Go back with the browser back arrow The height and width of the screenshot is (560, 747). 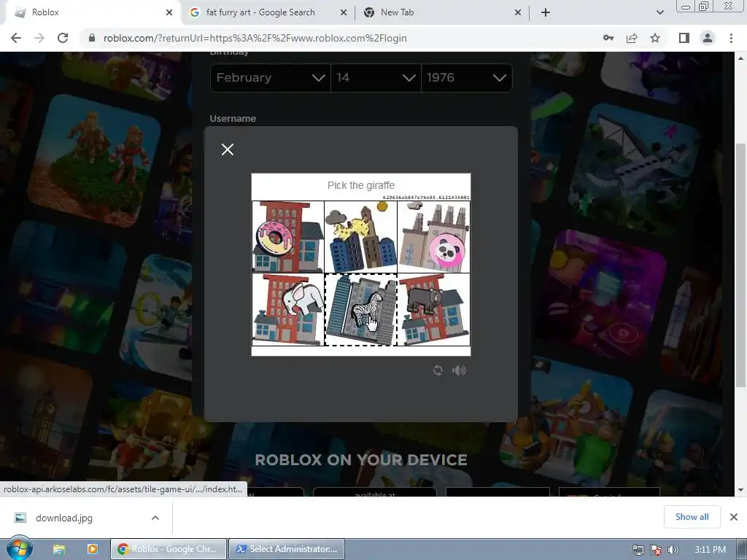(16, 38)
